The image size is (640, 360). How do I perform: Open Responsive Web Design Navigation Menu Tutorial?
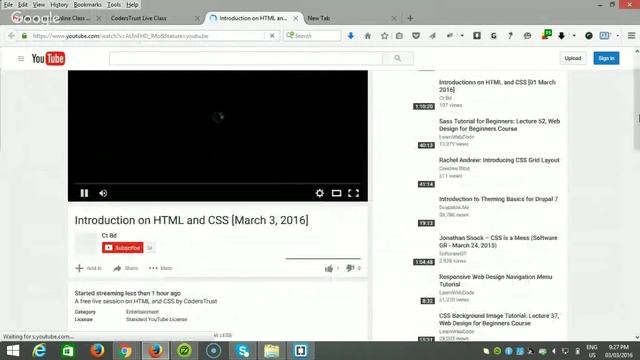coord(496,280)
